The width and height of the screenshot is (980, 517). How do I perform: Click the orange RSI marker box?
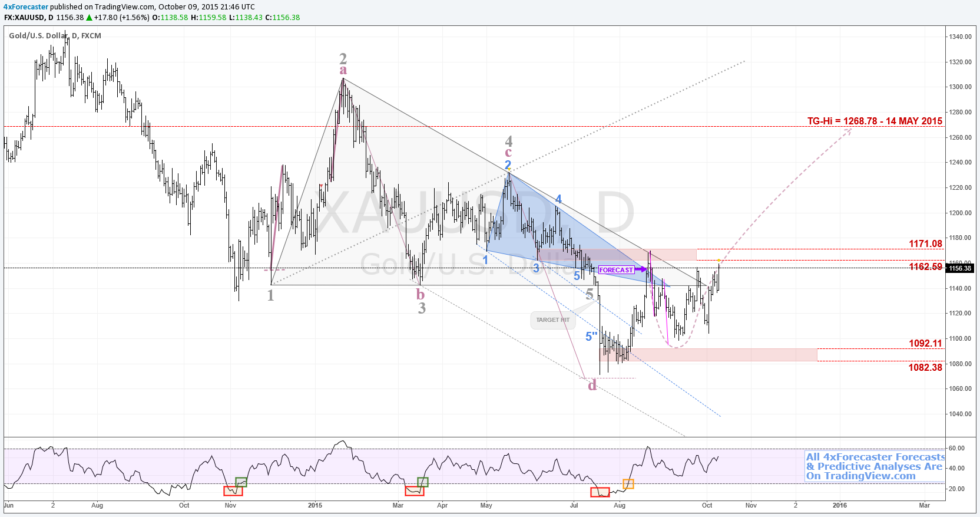coord(628,484)
